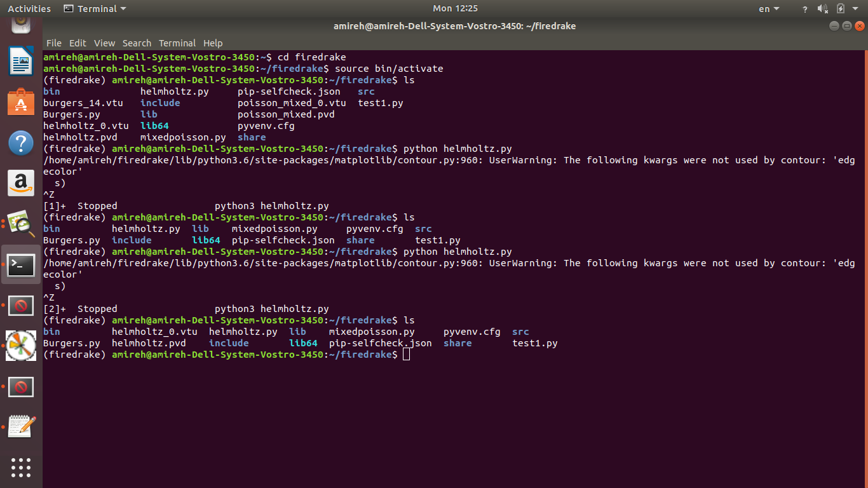Screen dimensions: 868x488
Task: Expand the Terminal app menu in top bar
Action: coord(95,9)
